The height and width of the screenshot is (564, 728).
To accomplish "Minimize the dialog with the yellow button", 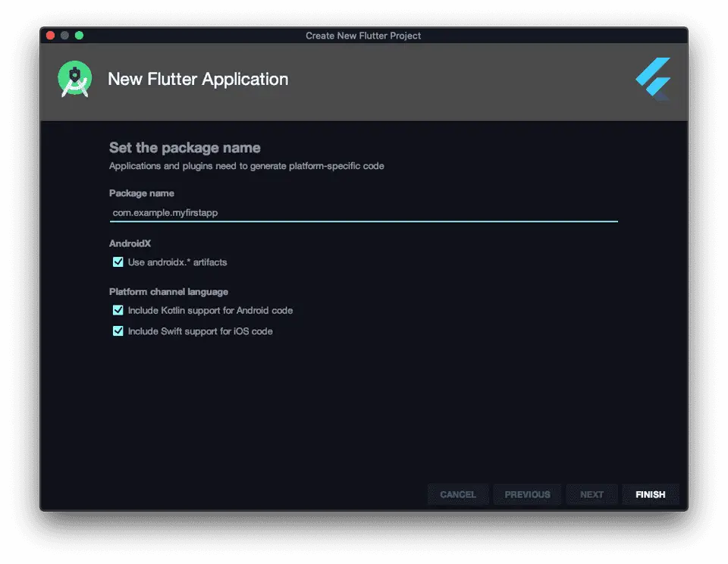I will click(64, 36).
